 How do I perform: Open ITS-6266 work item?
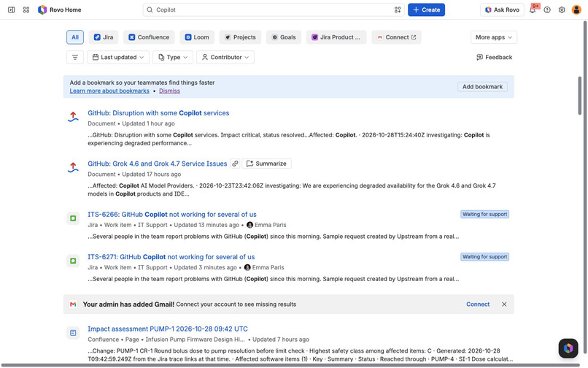pyautogui.click(x=172, y=215)
